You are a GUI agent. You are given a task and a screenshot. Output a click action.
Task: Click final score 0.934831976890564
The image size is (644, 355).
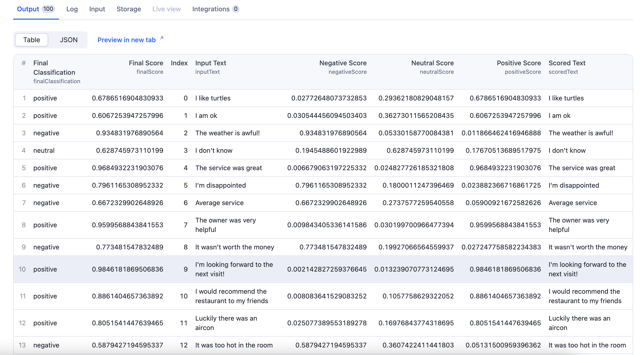[130, 133]
